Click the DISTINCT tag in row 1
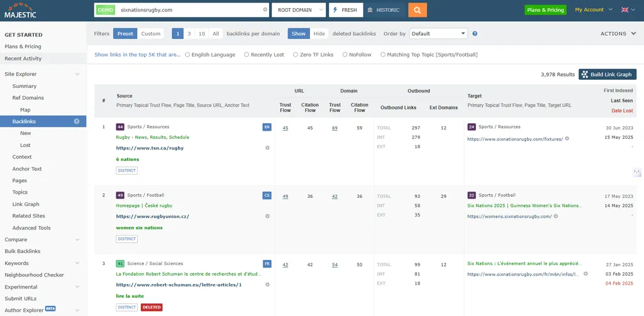Viewport: 644px width, 316px height. tap(126, 170)
